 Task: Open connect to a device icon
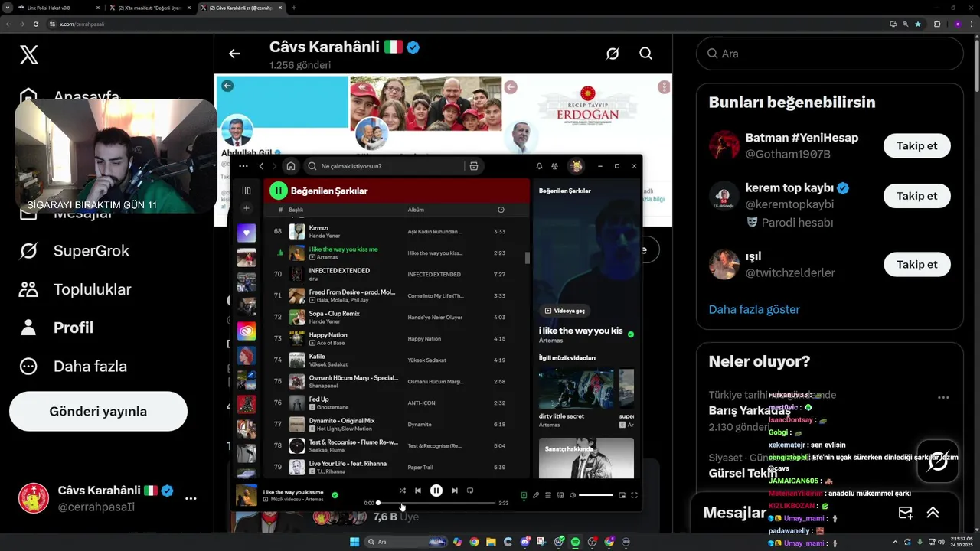(560, 495)
